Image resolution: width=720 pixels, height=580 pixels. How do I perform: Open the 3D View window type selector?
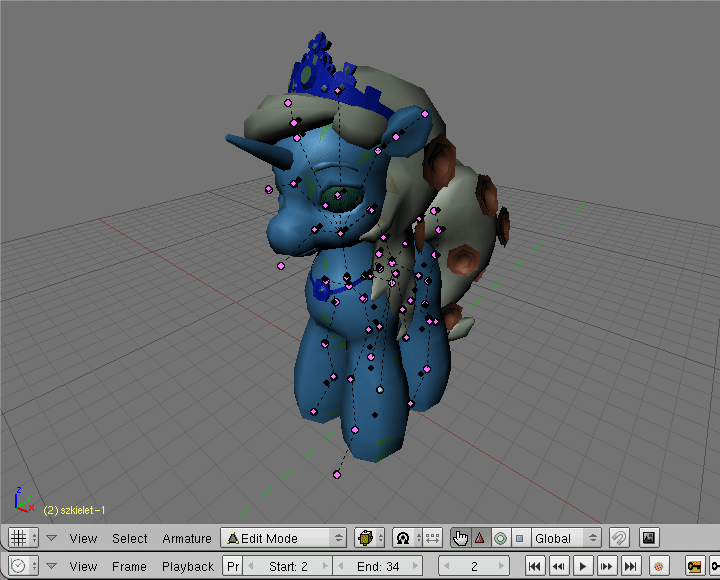[22, 538]
